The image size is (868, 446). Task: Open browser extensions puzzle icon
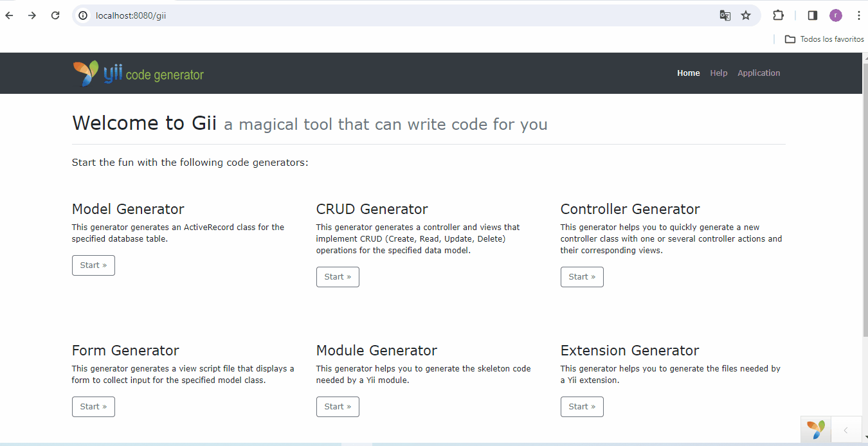click(x=778, y=15)
